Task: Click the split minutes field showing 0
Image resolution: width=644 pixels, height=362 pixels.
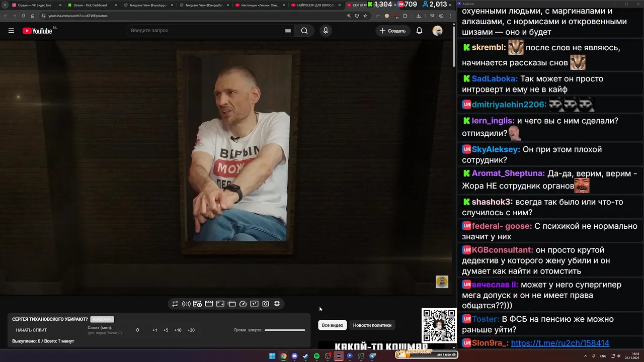Action: coord(137,330)
